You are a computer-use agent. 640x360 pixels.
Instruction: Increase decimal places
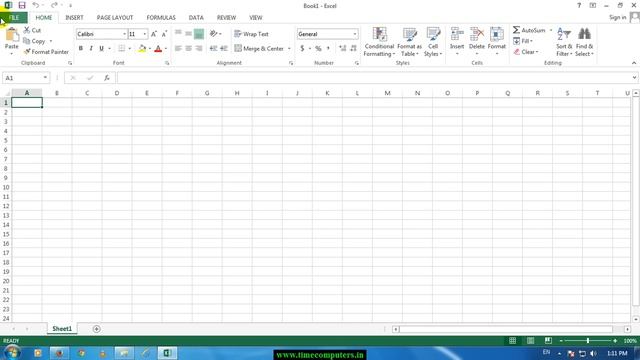[x=342, y=49]
